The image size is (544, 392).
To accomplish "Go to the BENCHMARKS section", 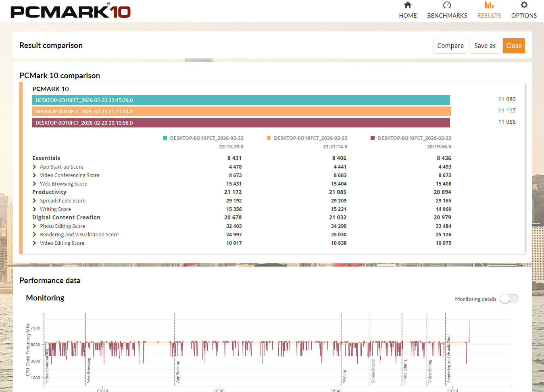I will [447, 10].
